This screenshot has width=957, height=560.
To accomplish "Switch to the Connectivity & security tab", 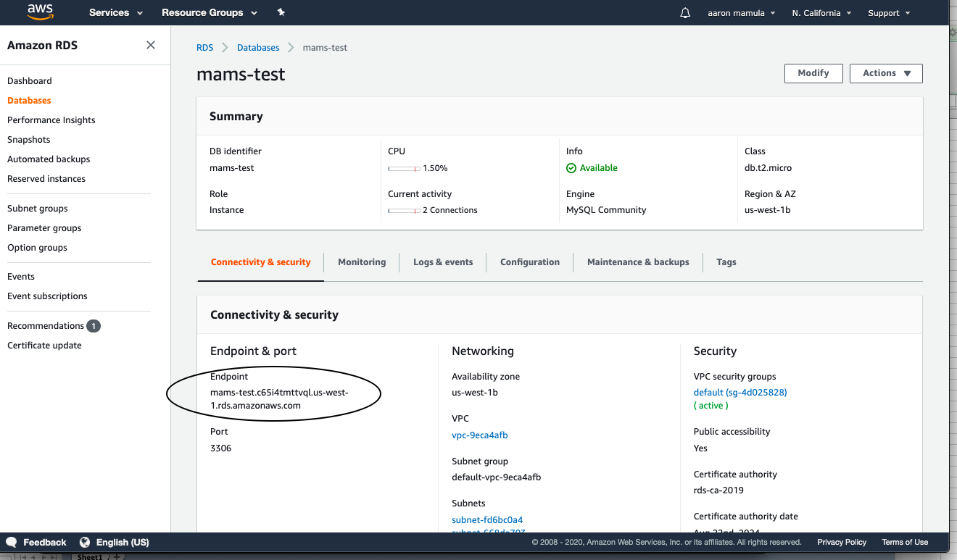I will pos(260,262).
